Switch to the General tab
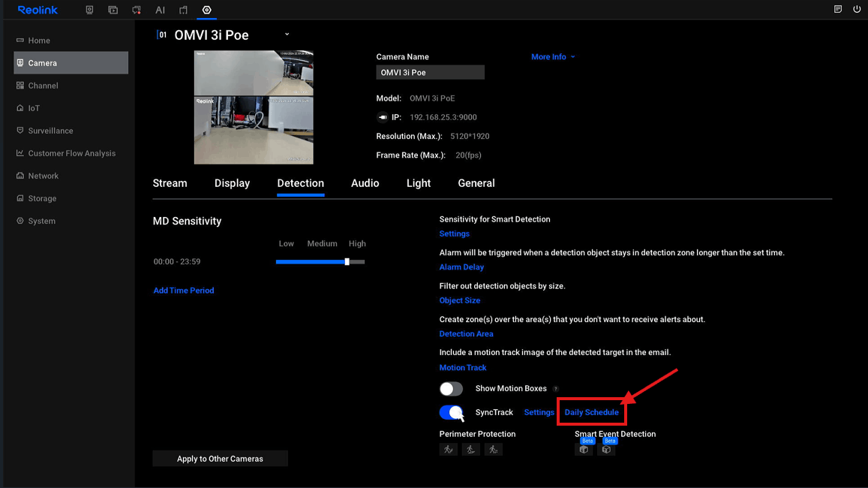 476,183
